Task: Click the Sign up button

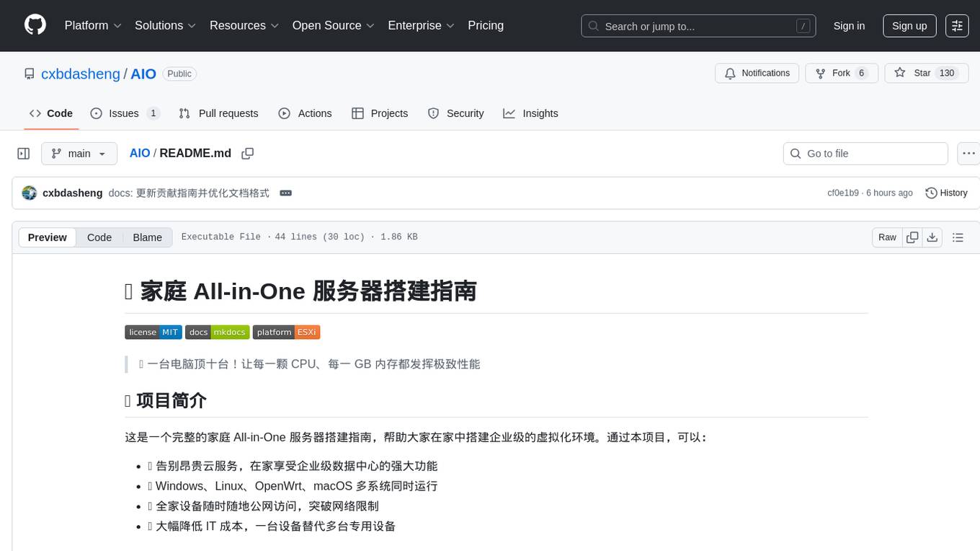Action: pos(909,26)
